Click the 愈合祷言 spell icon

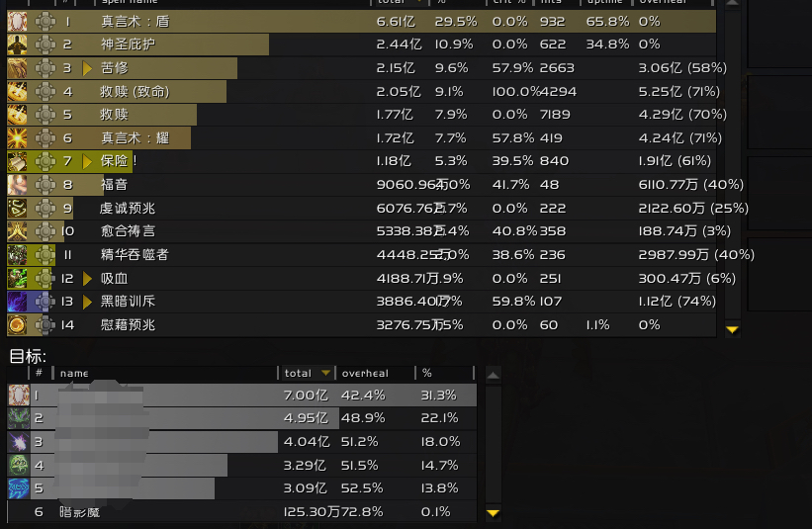point(18,231)
